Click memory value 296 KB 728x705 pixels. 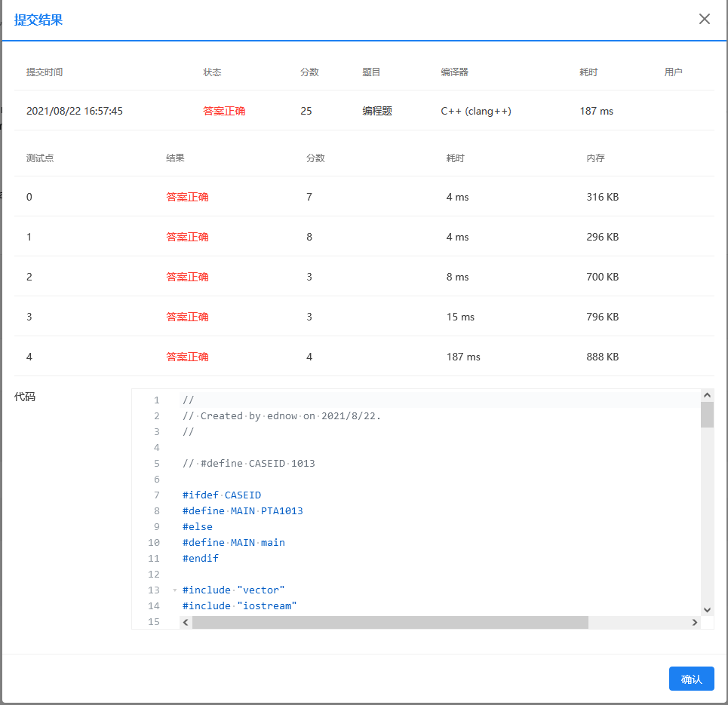(x=602, y=237)
